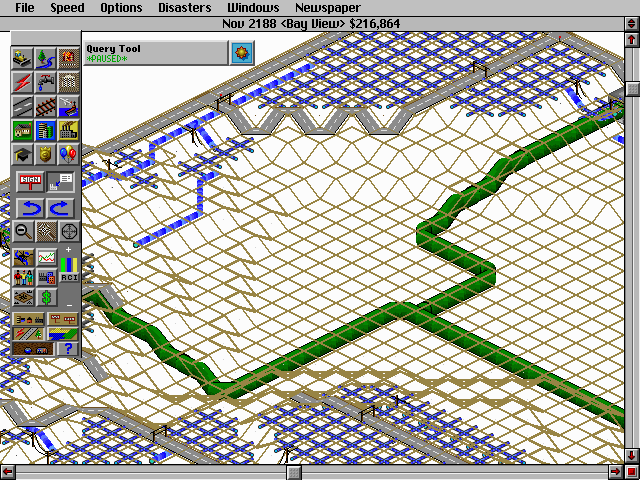Open the Population window
The image size is (640, 480).
coord(23,278)
